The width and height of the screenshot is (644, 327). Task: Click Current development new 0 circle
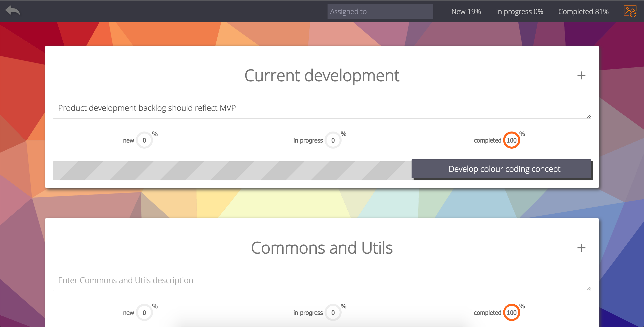tap(144, 140)
